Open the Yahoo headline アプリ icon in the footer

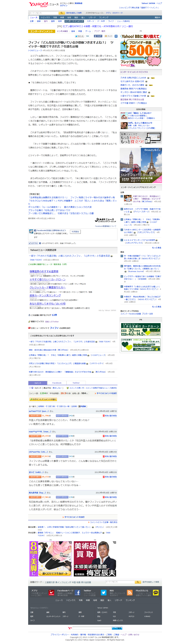[52, 592]
